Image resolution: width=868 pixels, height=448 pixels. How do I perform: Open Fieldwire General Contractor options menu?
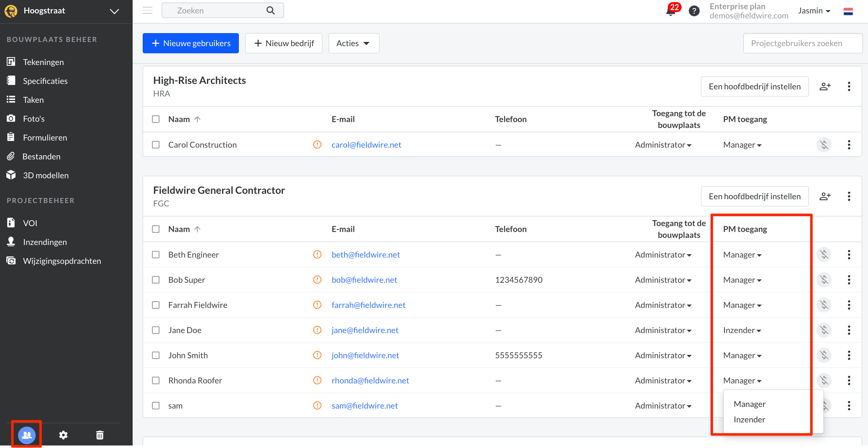(849, 196)
